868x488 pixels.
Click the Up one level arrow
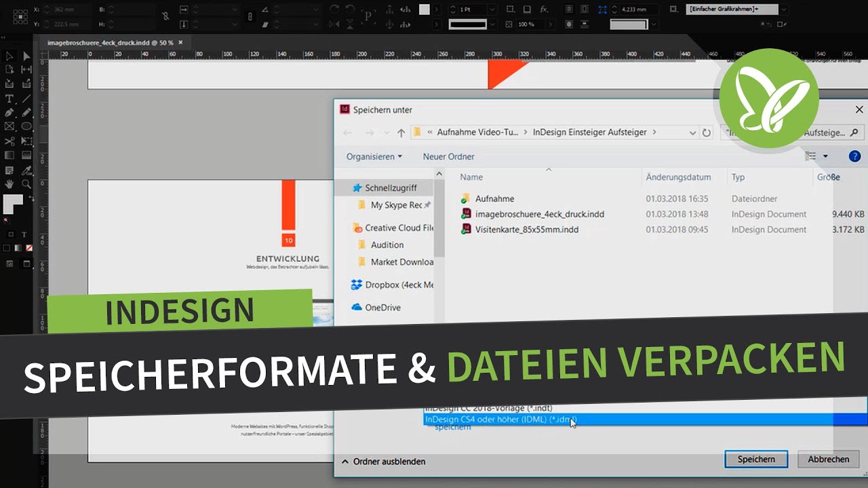pyautogui.click(x=401, y=133)
